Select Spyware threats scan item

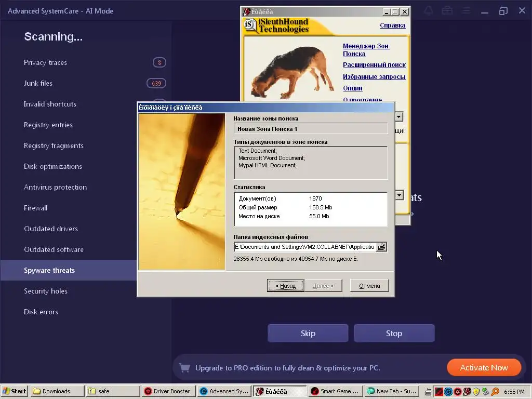69,270
